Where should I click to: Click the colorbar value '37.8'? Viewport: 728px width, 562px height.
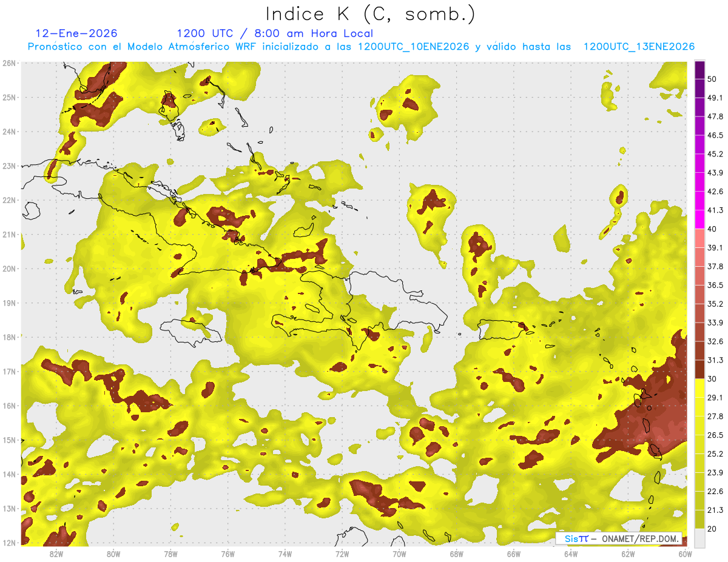tap(715, 266)
